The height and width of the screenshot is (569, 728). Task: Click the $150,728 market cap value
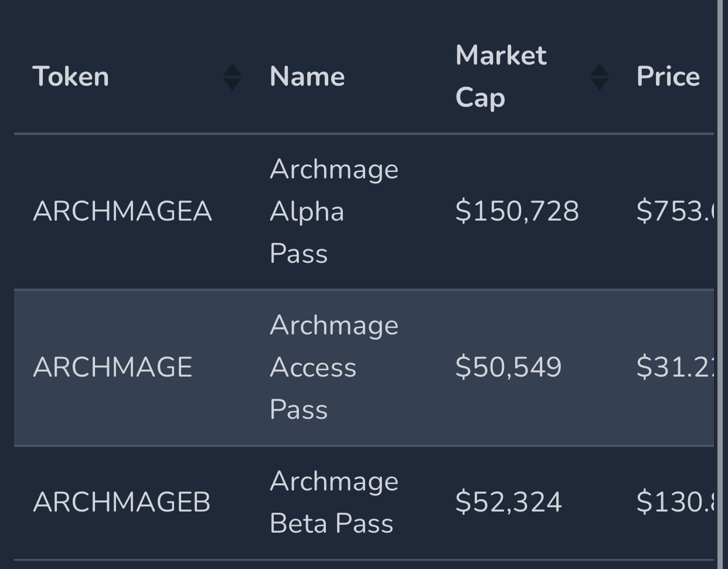coord(517,211)
